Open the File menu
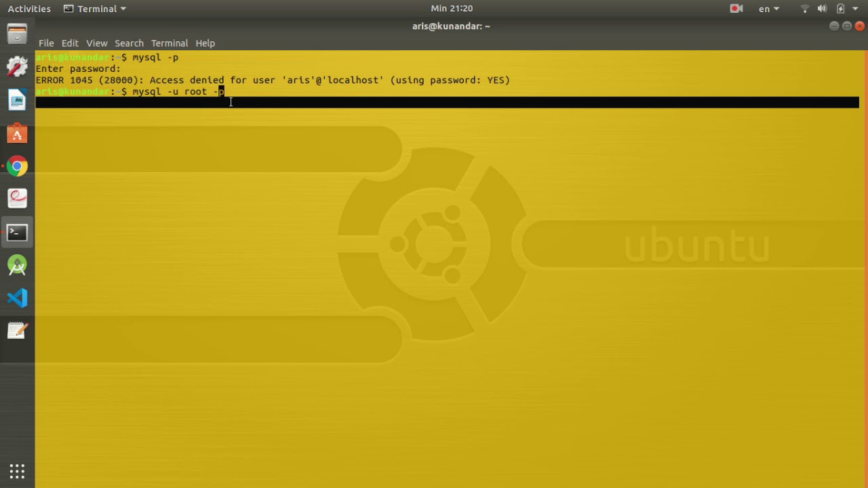This screenshot has height=488, width=868. pyautogui.click(x=46, y=43)
